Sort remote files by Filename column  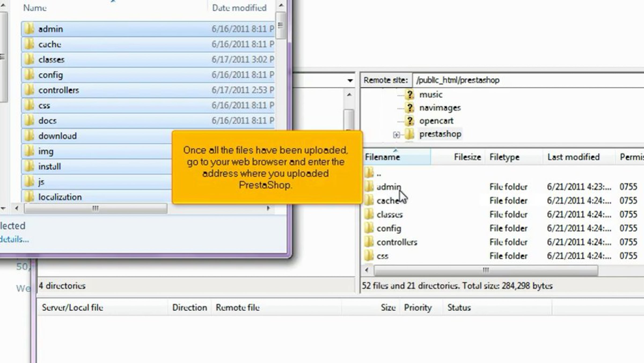click(x=382, y=157)
